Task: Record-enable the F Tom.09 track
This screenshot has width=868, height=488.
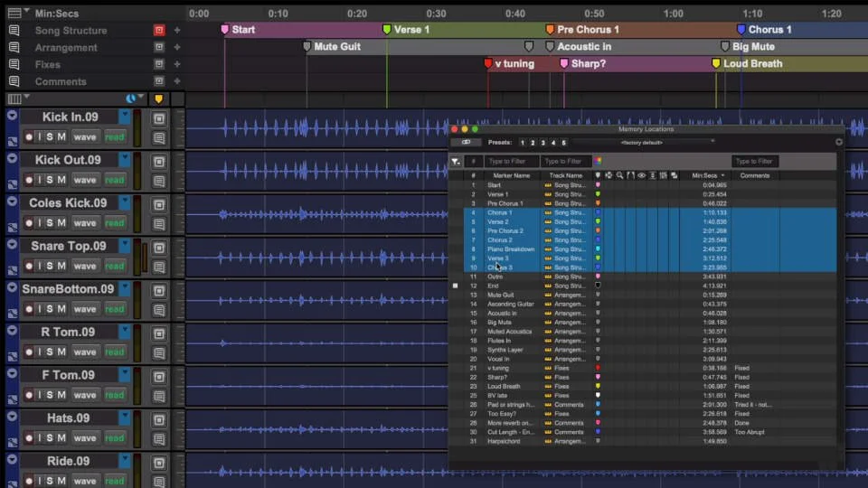Action: [29, 395]
